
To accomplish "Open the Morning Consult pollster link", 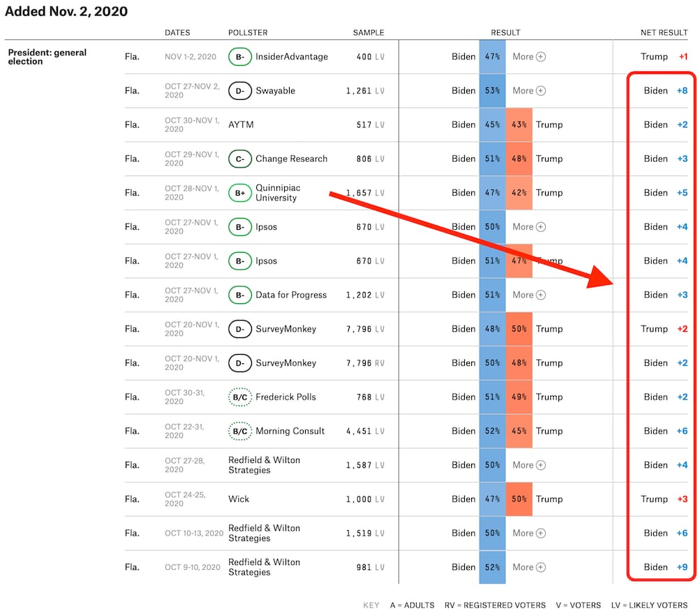I will point(290,431).
